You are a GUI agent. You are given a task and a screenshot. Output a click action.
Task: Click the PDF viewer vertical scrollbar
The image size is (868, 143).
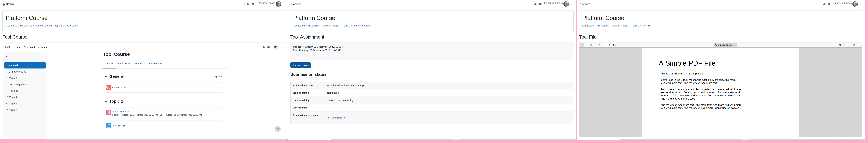pos(862,57)
